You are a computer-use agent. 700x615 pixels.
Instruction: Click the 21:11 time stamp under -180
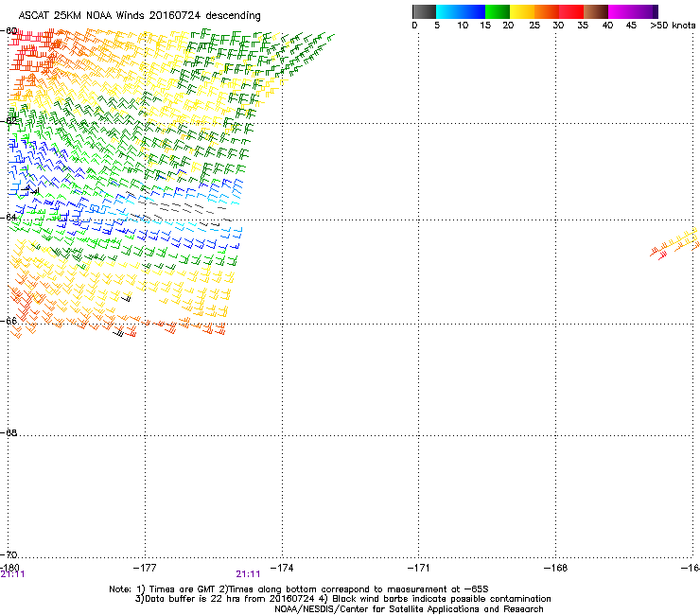pyautogui.click(x=12, y=574)
